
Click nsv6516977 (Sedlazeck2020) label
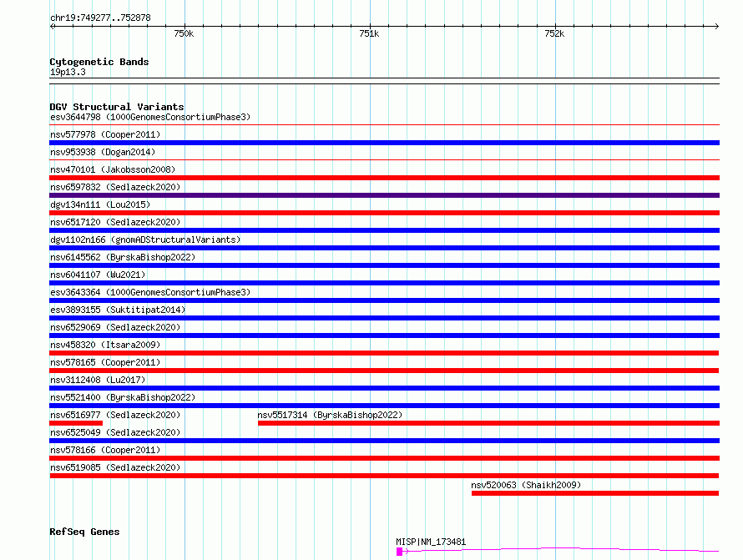click(115, 415)
